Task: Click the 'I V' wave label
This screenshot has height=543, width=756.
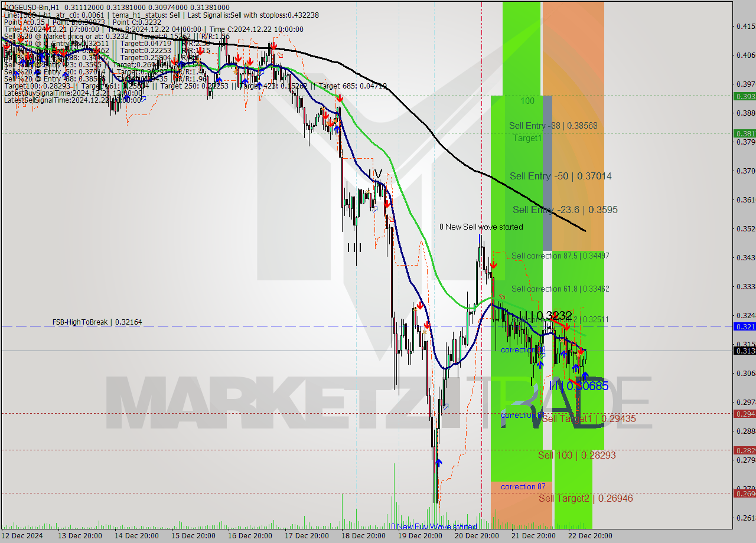Action: (x=375, y=174)
